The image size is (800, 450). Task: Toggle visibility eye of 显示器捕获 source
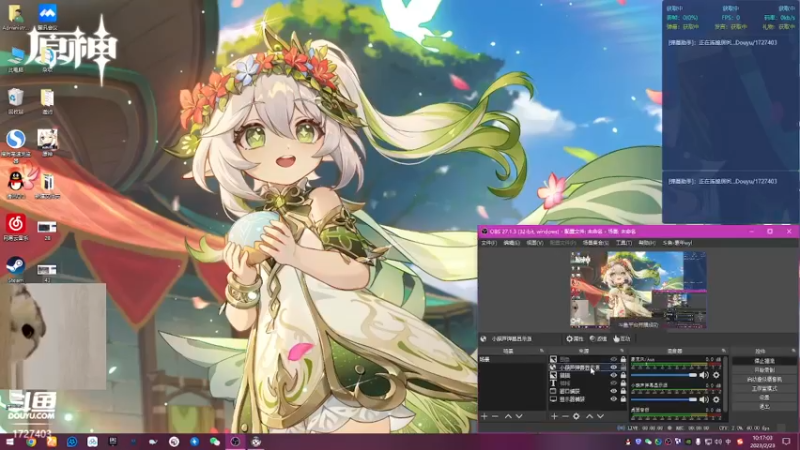(614, 399)
